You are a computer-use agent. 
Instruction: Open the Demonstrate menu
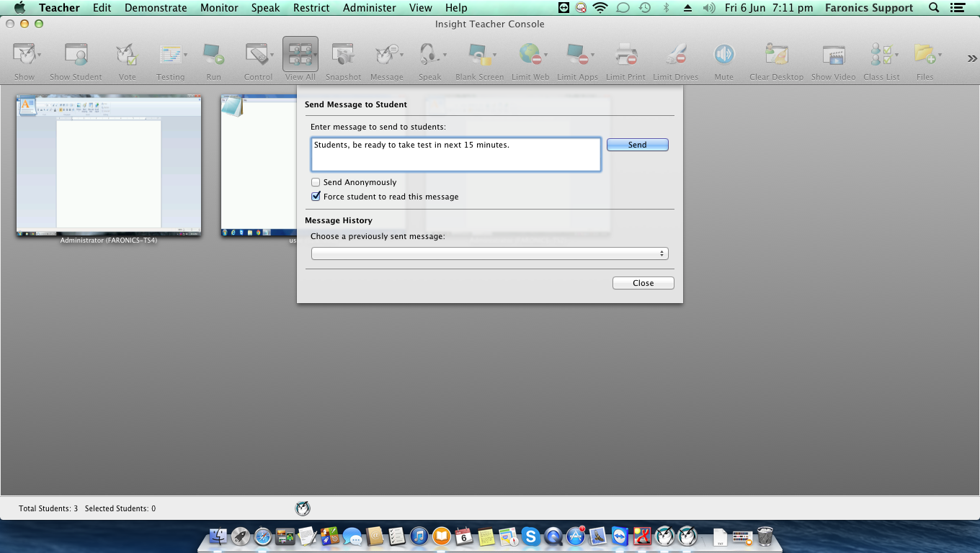coord(156,8)
